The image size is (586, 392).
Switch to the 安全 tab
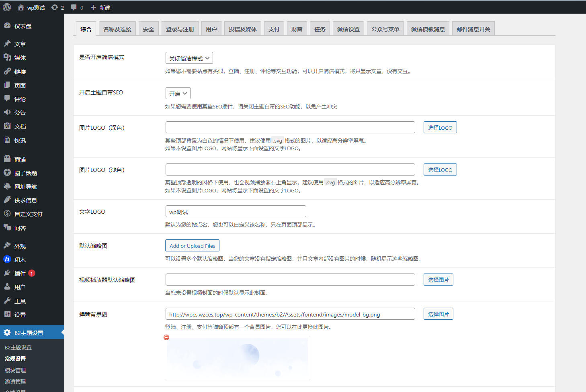pyautogui.click(x=148, y=29)
